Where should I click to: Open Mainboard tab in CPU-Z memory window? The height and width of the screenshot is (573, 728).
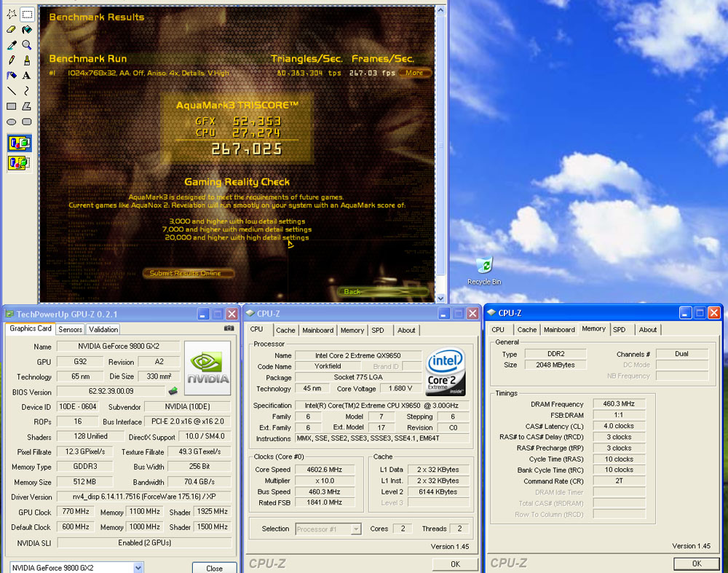(x=559, y=330)
